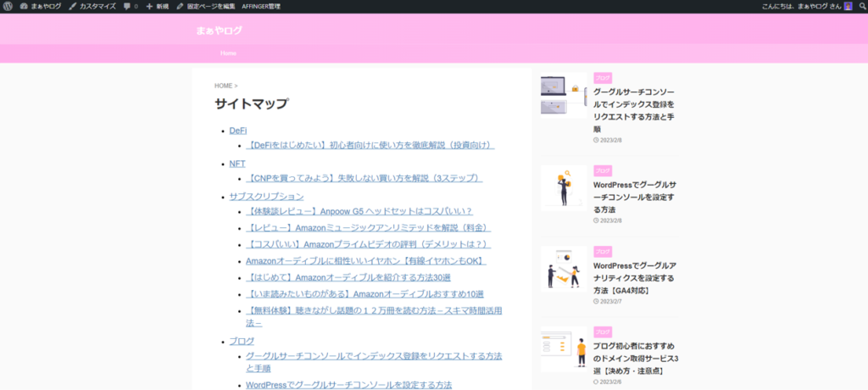Open the 【無料体験】聴きながし article link
Image resolution: width=868 pixels, height=390 pixels.
pyautogui.click(x=374, y=317)
